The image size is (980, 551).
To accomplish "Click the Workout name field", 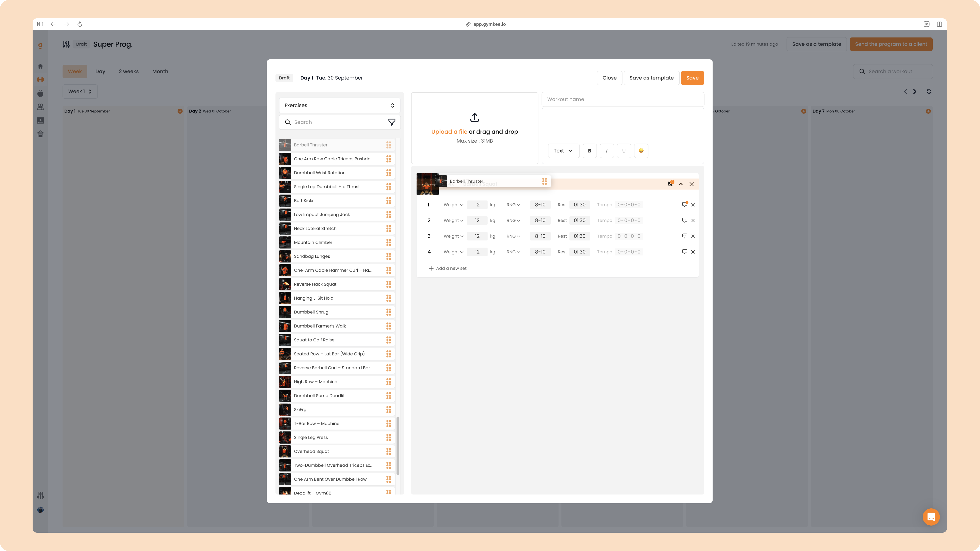I will pyautogui.click(x=623, y=99).
